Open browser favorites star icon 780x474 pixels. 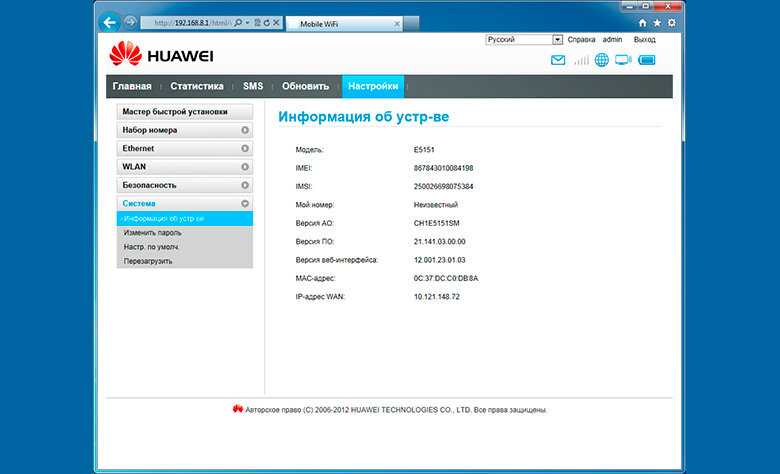click(657, 23)
